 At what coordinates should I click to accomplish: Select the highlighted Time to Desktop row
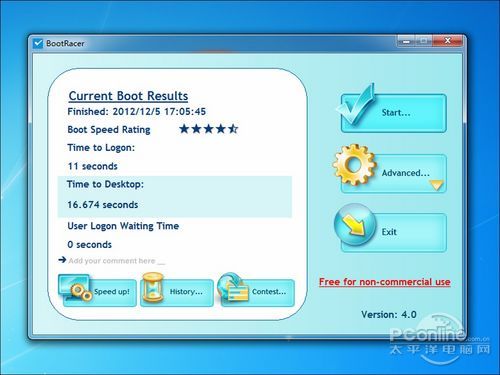(175, 197)
